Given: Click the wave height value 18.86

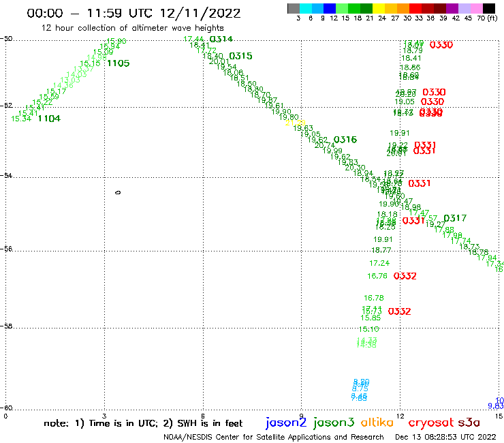Looking at the screenshot, I should point(410,67).
